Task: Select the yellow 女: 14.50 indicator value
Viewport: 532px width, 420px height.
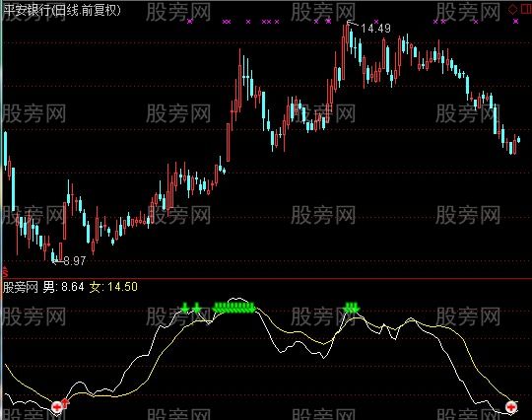Action: 113,287
